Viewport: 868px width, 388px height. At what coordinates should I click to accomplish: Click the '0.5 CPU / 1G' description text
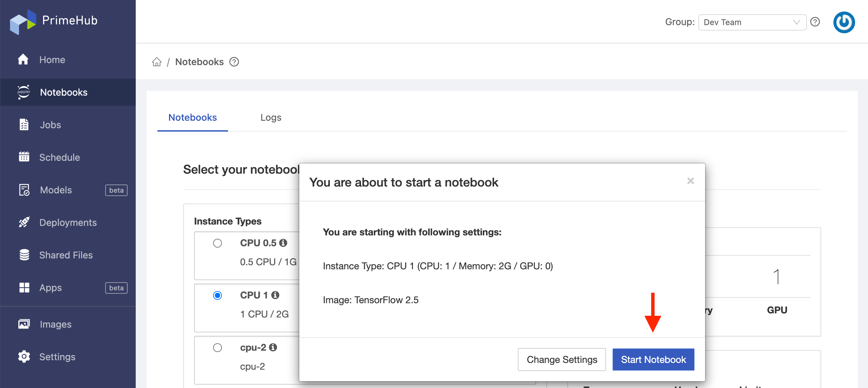pyautogui.click(x=268, y=262)
